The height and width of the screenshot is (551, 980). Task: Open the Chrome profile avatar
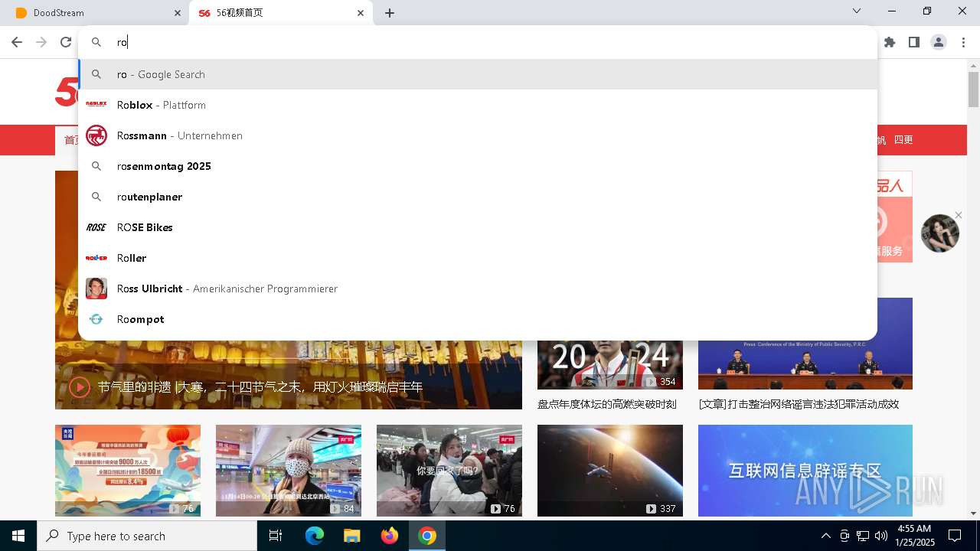pyautogui.click(x=939, y=42)
